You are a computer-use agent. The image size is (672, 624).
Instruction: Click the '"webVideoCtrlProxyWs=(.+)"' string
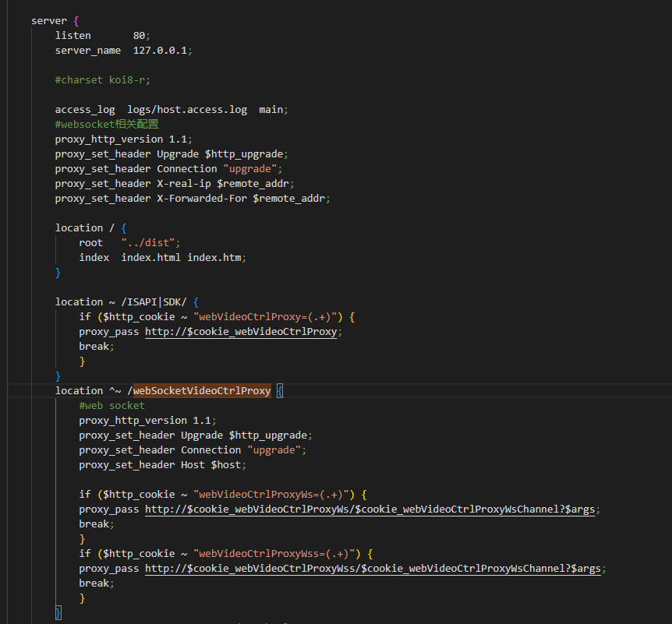coord(271,495)
